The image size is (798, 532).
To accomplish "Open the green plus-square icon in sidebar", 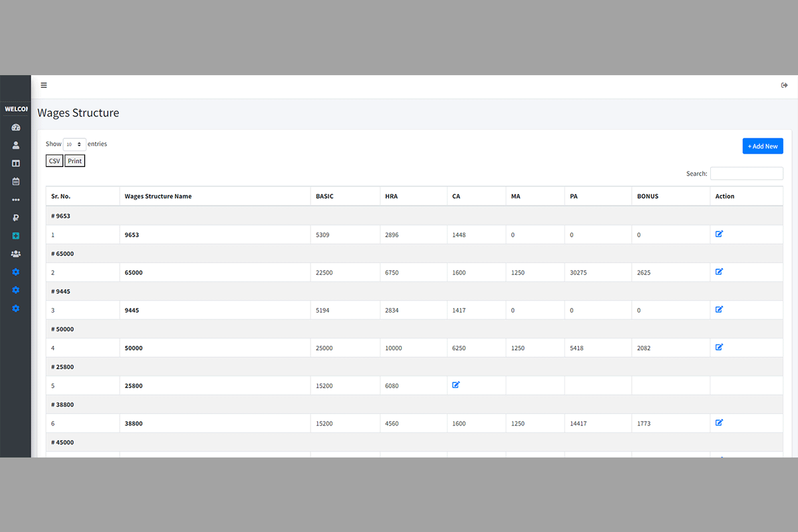I will 16,235.
